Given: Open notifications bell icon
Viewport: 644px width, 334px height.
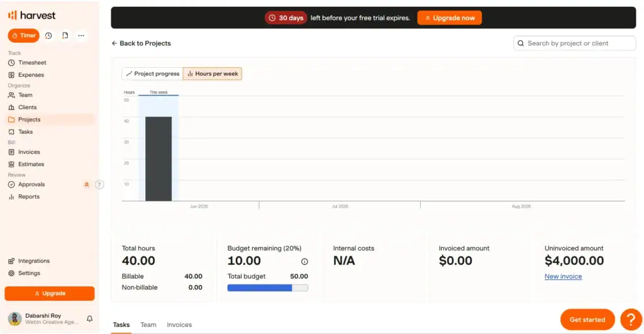Looking at the screenshot, I should [x=89, y=319].
